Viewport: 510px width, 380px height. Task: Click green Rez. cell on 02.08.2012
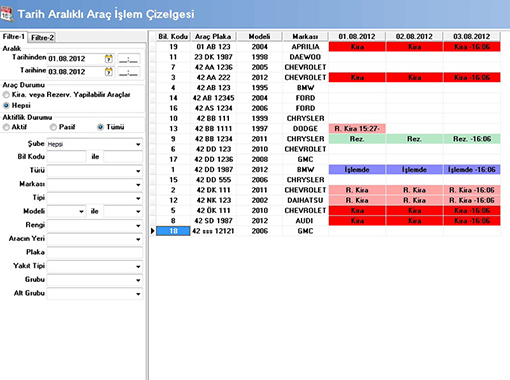click(x=414, y=139)
